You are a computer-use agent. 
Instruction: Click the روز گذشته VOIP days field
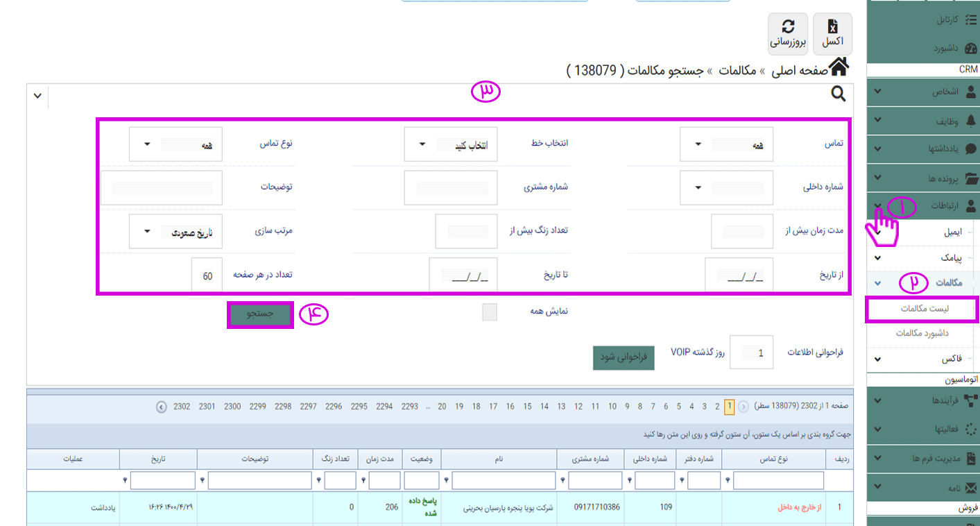tap(751, 353)
